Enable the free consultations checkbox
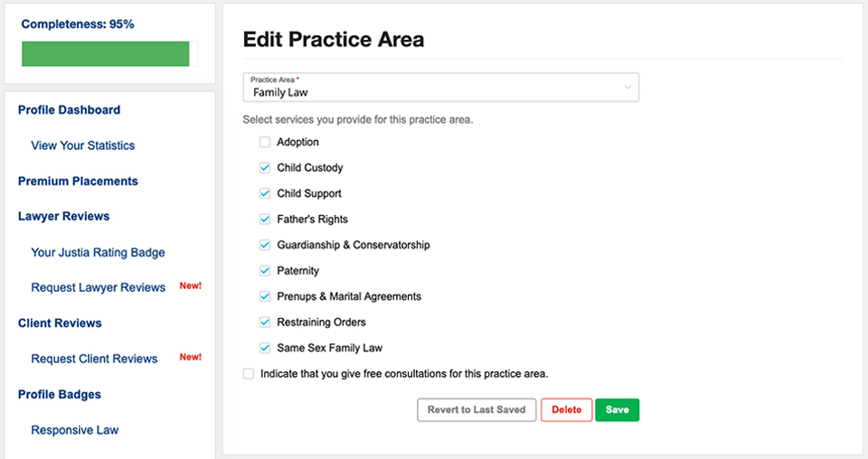Screen dimensions: 868x459 (249, 373)
